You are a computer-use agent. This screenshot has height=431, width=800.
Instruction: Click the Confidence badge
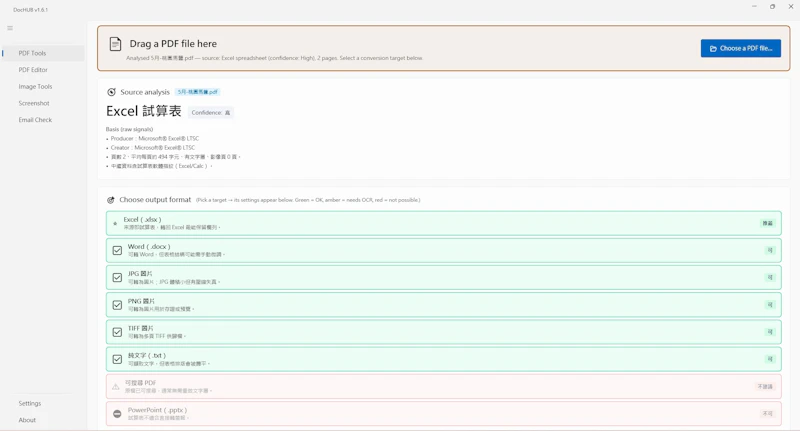[211, 113]
